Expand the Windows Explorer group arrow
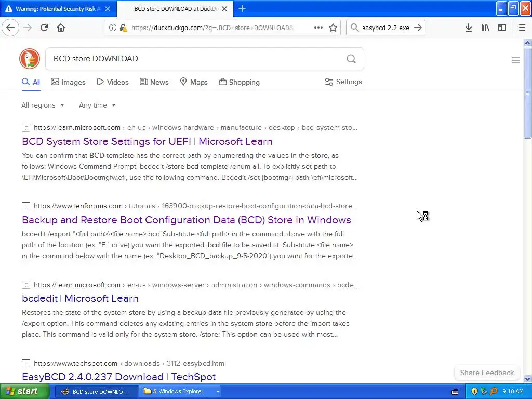This screenshot has width=532, height=399. coord(218,392)
